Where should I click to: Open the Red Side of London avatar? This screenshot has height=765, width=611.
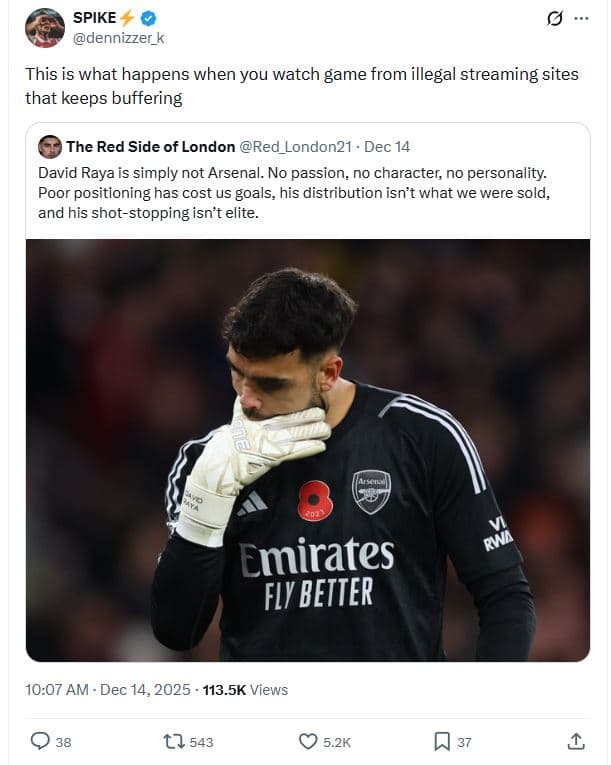pos(50,147)
